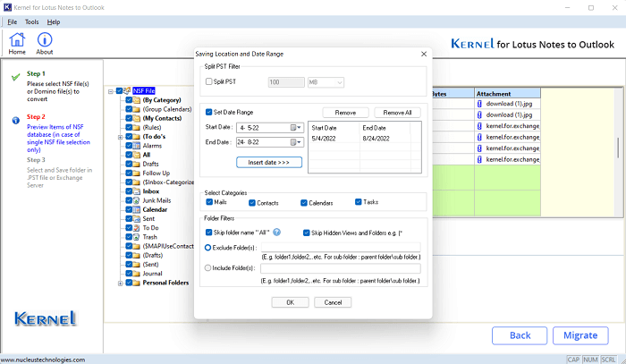Close the Saving Location and Date Range dialog
Screen dimensions: 626x364
(x=424, y=54)
